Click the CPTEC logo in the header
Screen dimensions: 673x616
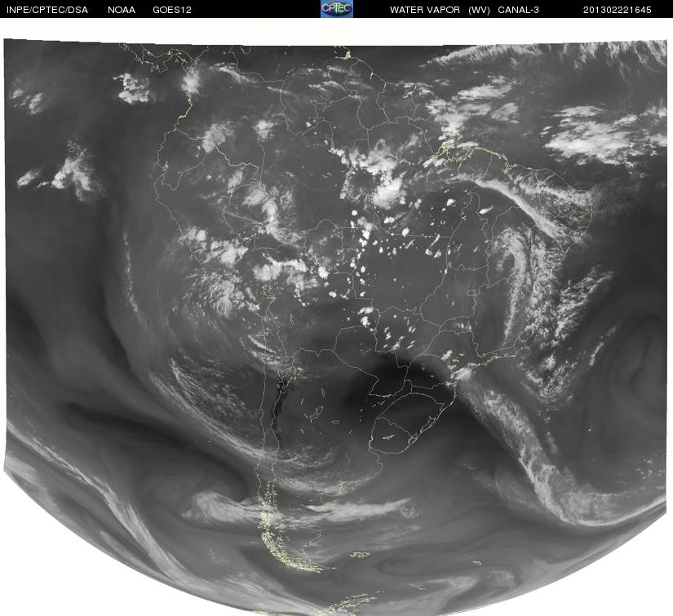[x=337, y=9]
